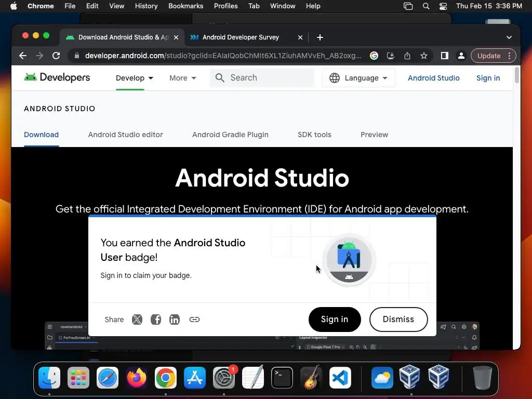Screen dimensions: 532x399
Task: Click the install app icon in address bar
Action: (x=391, y=56)
